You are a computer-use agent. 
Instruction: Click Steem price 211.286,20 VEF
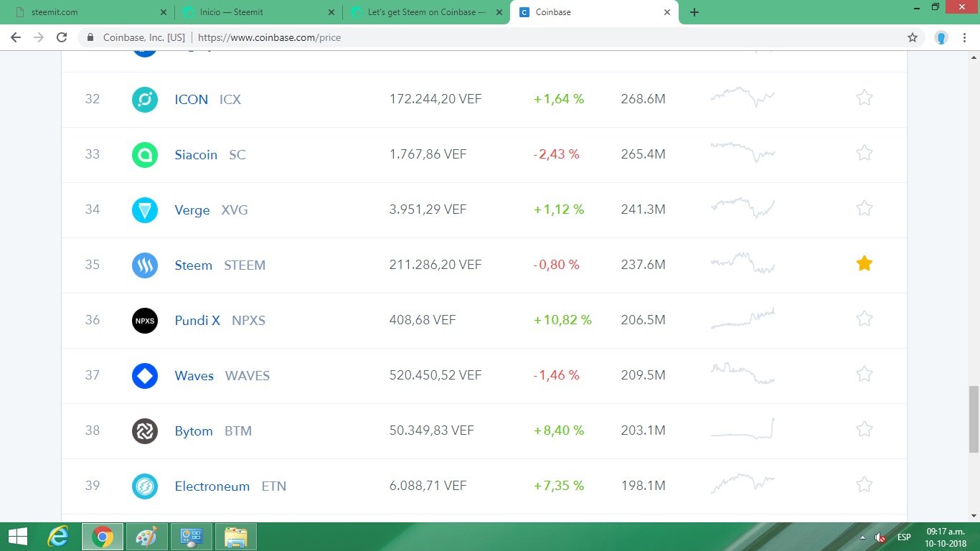coord(435,265)
